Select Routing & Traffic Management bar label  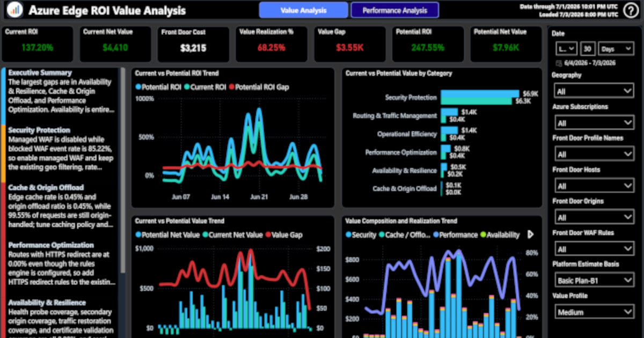pos(394,115)
